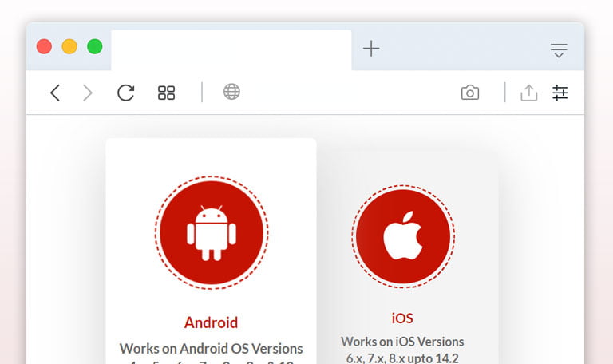Take a screenshot with the camera icon

point(470,93)
